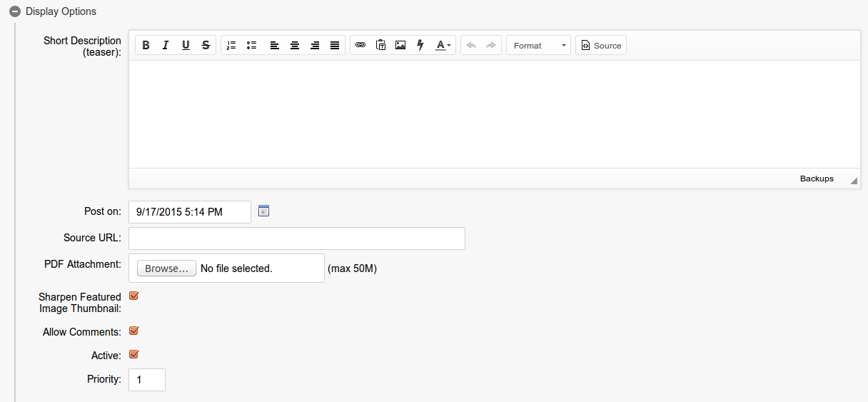Image resolution: width=868 pixels, height=402 pixels.
Task: Uncheck Sharpen Featured Image Thumbnail
Action: click(133, 296)
